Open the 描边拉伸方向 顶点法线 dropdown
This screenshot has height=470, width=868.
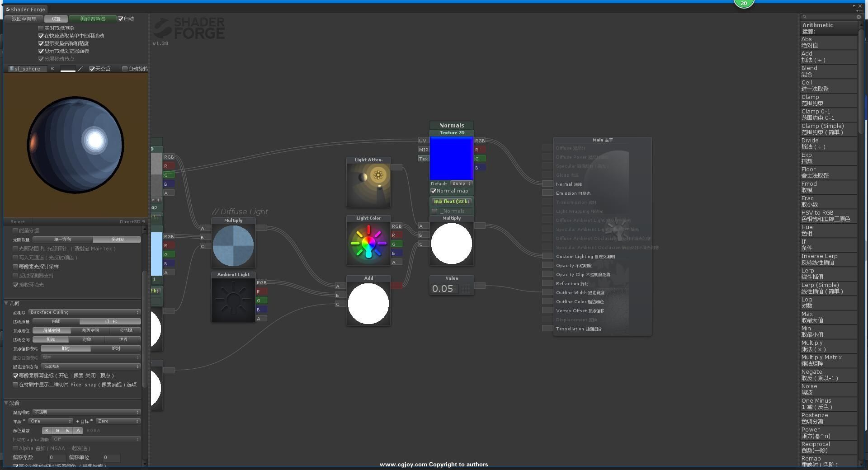(90, 367)
